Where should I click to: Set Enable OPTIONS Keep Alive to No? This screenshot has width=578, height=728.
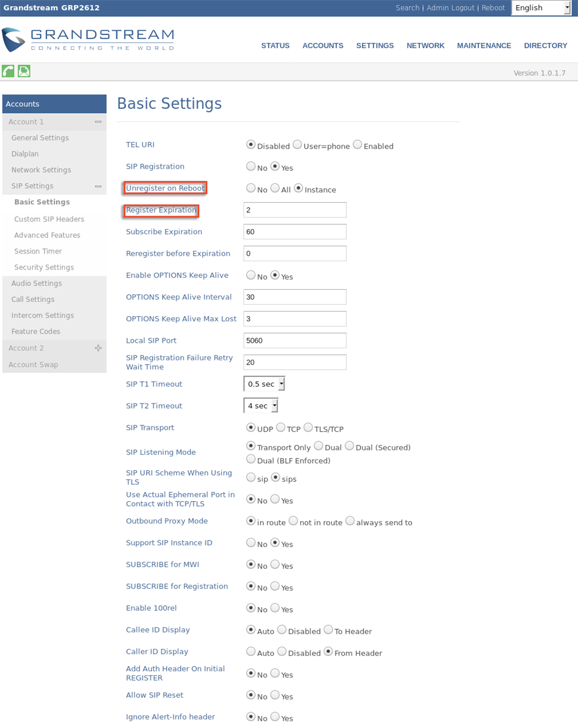pos(251,275)
